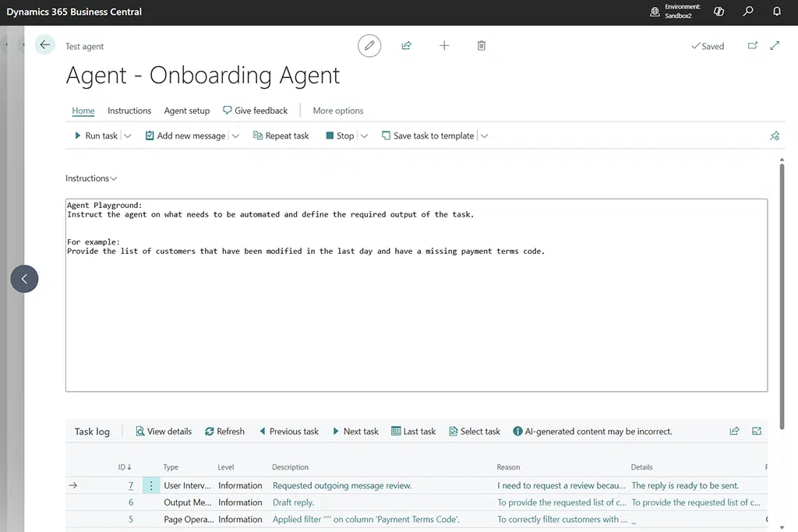Open Stop dropdown arrow
Screen dimensions: 798x532
[x=365, y=136]
